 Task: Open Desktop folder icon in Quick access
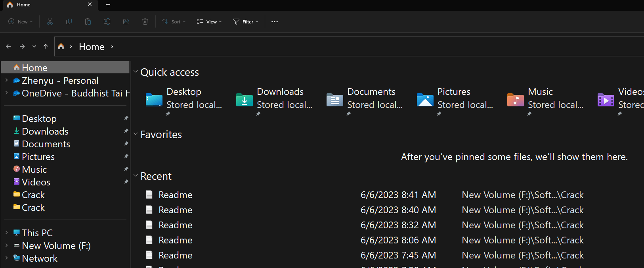click(x=154, y=100)
